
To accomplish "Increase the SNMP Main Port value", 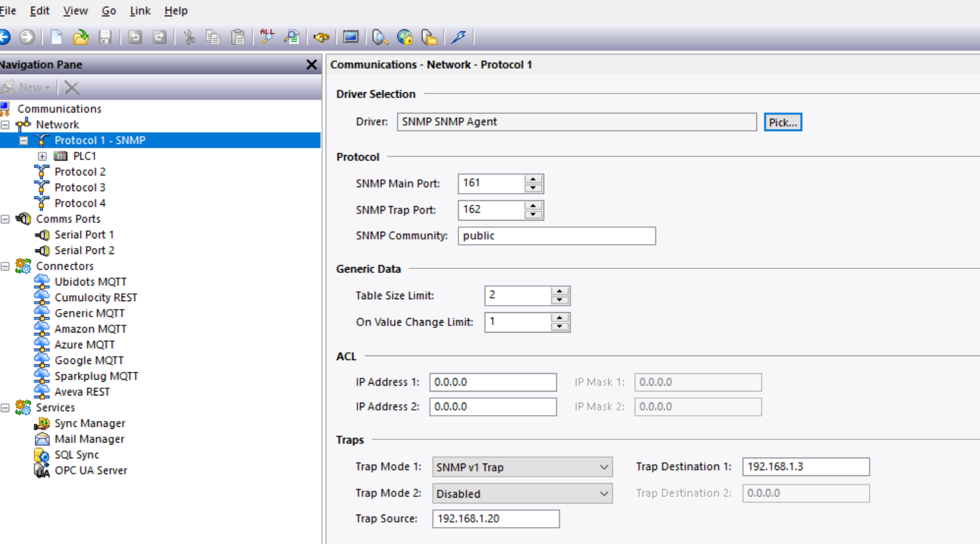I will (533, 179).
